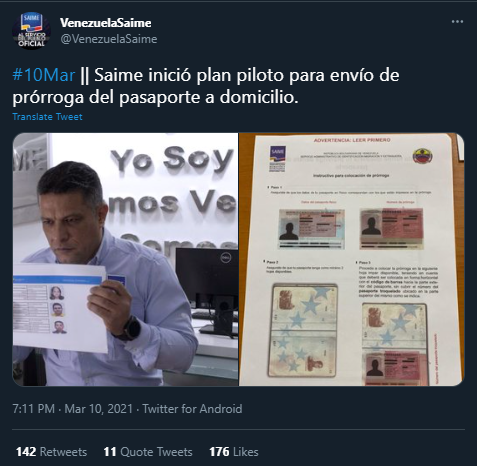Viewport: 477px width, 466px height.
Task: Click the Twitter for Android source link
Action: (x=192, y=409)
